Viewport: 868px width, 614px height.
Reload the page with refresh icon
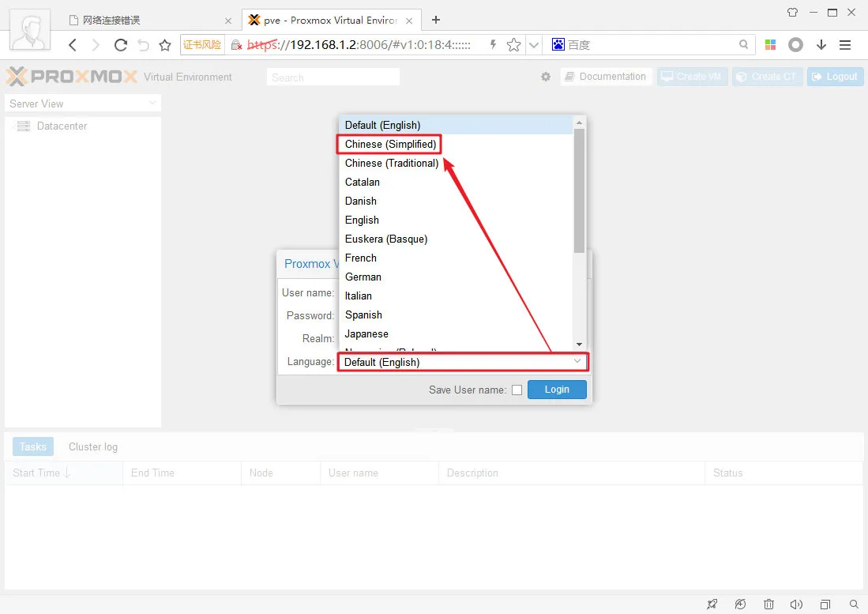120,45
